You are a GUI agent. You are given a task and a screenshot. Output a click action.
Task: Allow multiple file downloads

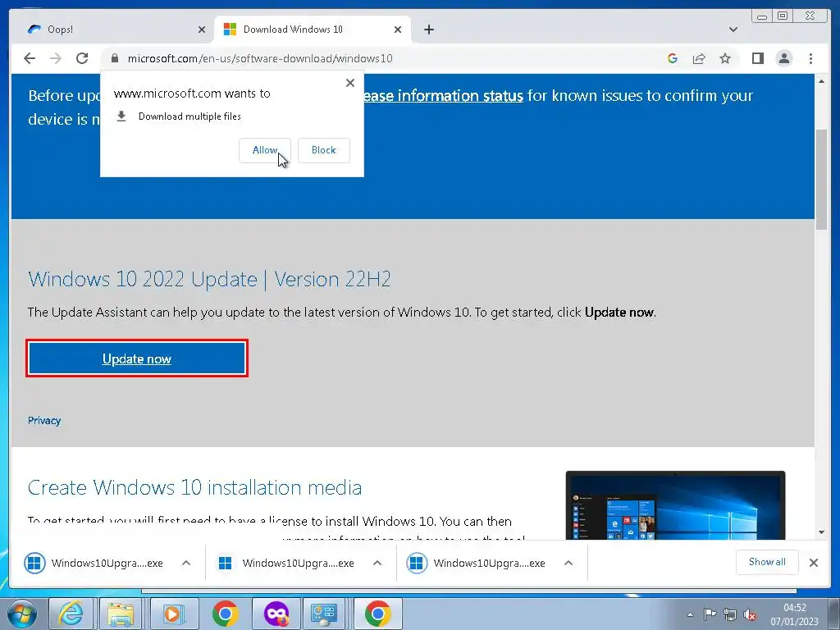coord(265,150)
